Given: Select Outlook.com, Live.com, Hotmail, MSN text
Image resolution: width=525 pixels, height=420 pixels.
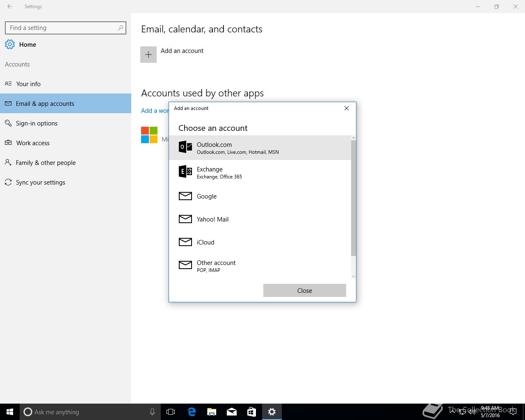Looking at the screenshot, I should click(238, 152).
